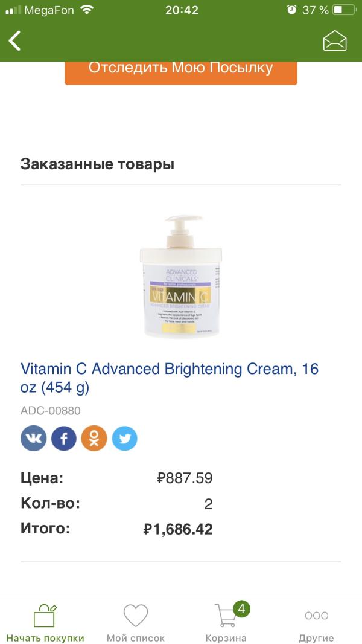Open the Другие three-dots icon
362x644 pixels.
pos(316,615)
